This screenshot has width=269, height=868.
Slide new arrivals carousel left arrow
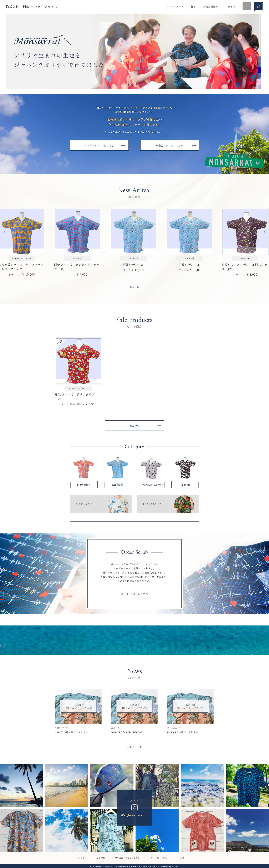click(6, 232)
